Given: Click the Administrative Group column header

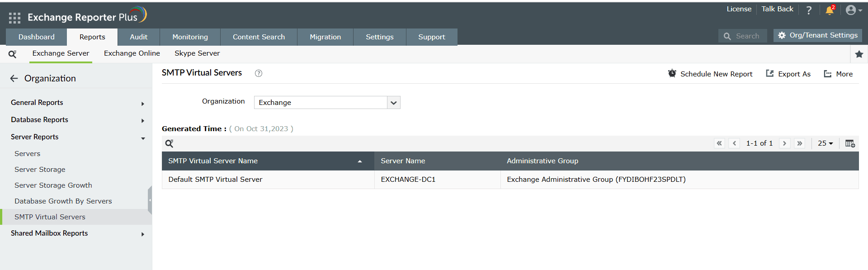Looking at the screenshot, I should (679, 161).
